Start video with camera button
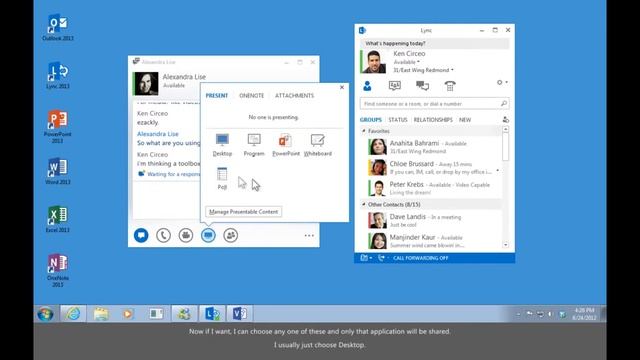The image size is (640, 360). (186, 235)
